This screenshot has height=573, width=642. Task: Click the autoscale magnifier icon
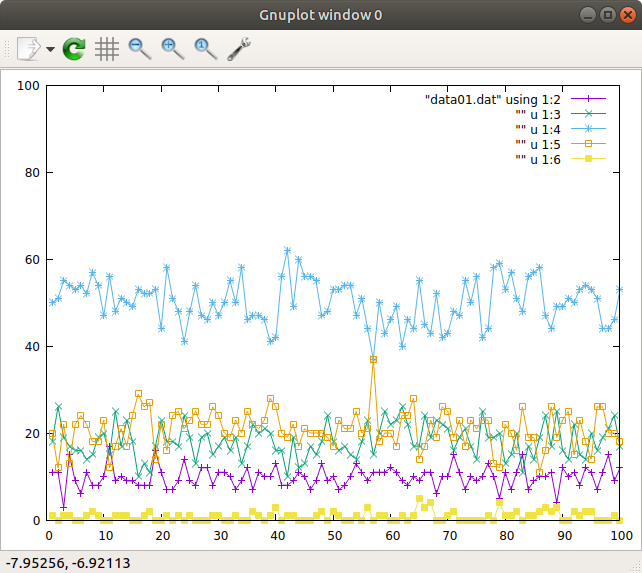[x=206, y=49]
